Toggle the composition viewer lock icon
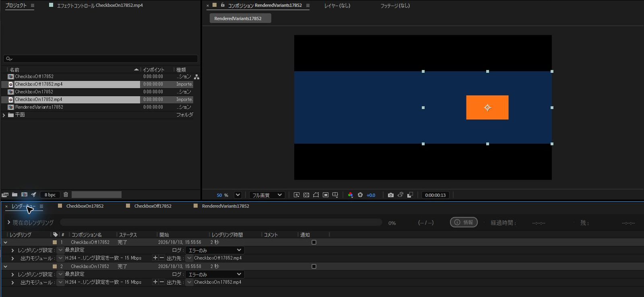 point(223,5)
